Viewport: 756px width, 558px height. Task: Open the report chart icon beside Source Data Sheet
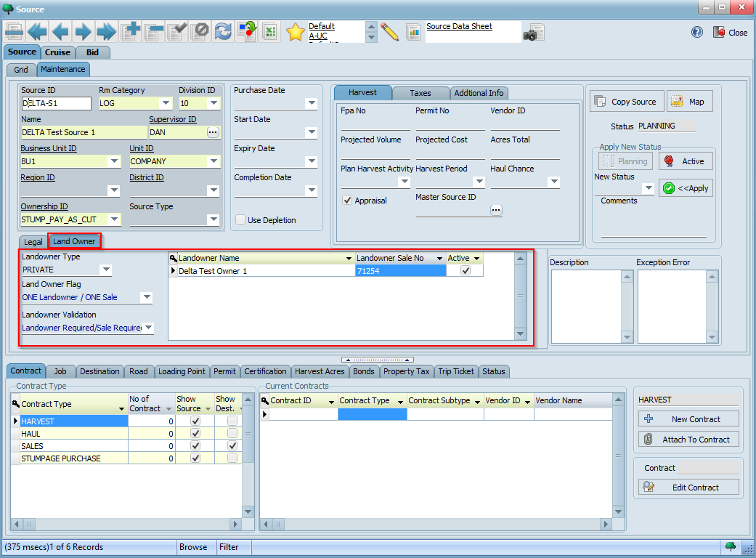tap(413, 32)
